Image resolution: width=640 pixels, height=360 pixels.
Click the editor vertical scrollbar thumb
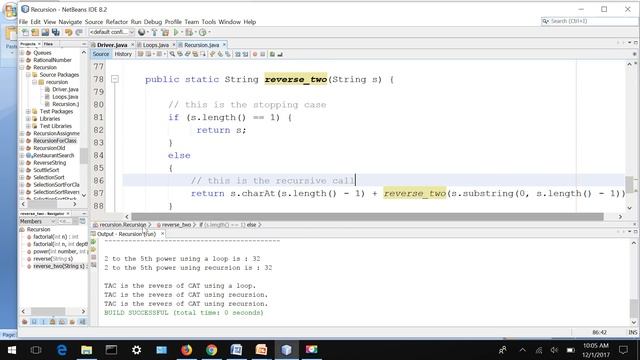click(629, 184)
